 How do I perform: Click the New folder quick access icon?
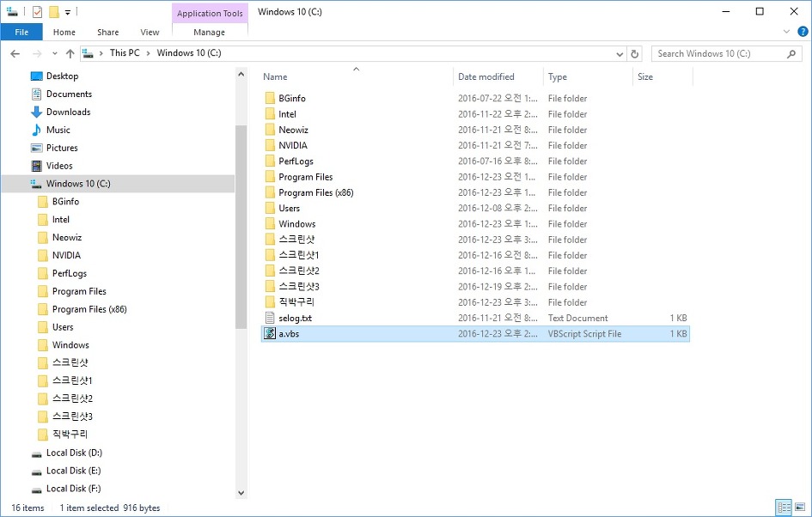(54, 11)
